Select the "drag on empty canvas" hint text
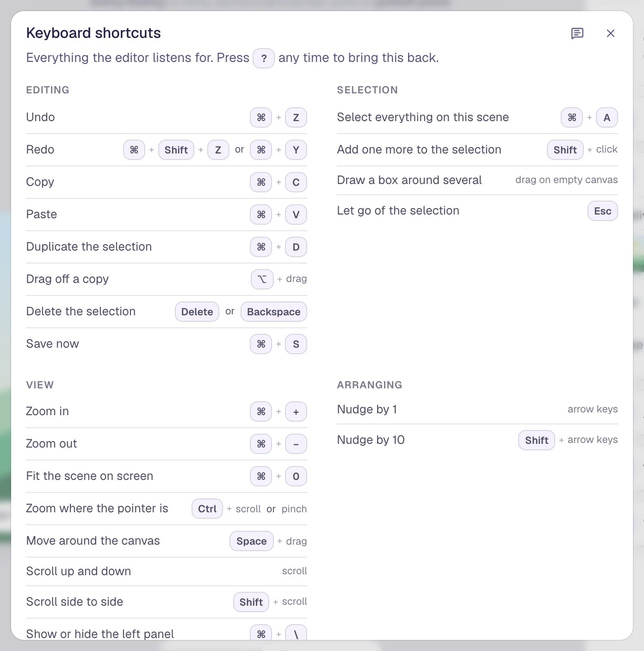The image size is (644, 651). (x=567, y=180)
